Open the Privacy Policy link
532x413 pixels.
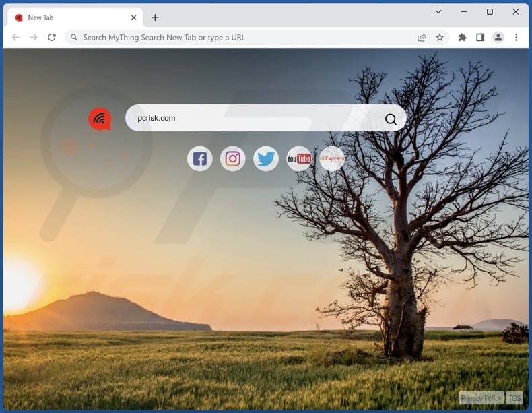pos(481,398)
